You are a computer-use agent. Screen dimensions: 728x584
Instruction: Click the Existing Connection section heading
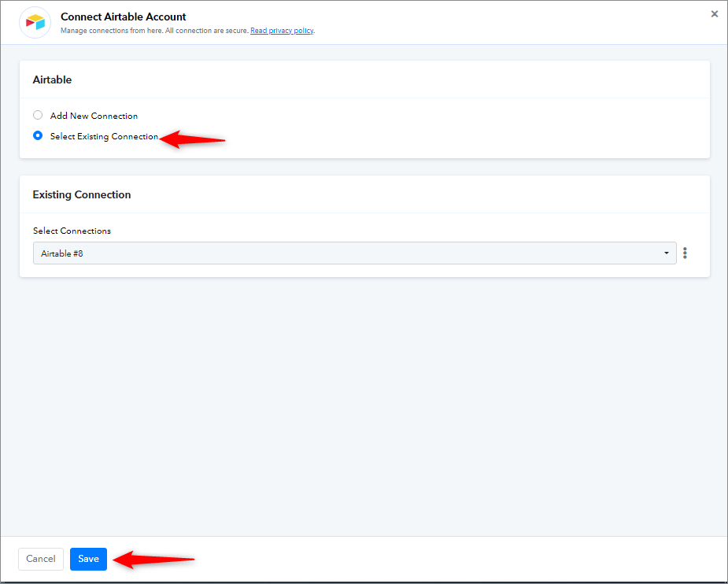(x=82, y=194)
